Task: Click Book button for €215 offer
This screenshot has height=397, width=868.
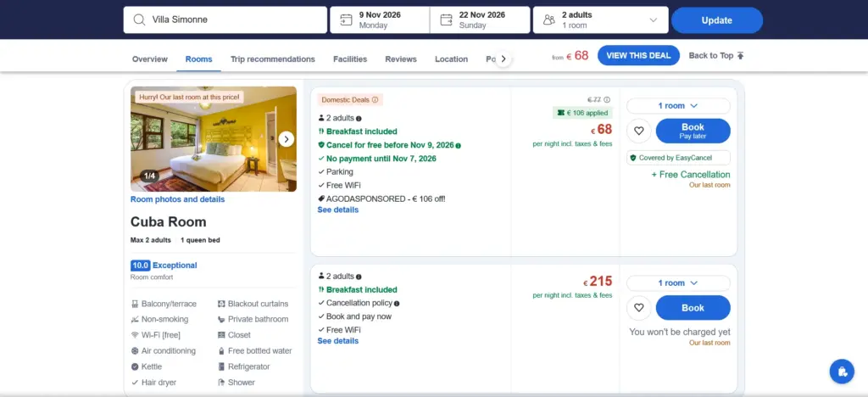Action: click(x=693, y=308)
